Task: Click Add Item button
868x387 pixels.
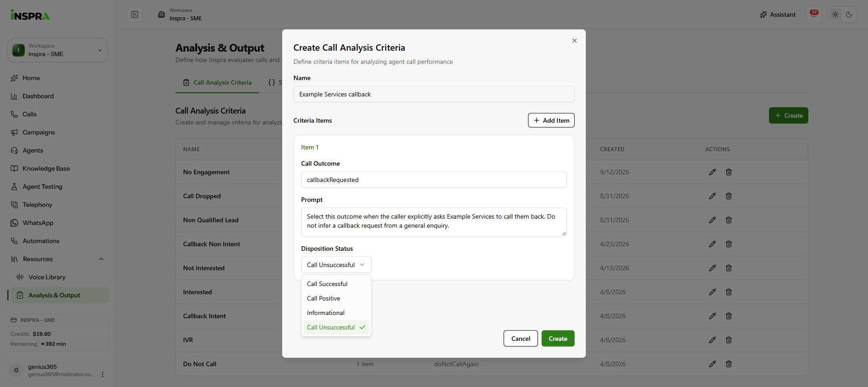Action: point(551,120)
